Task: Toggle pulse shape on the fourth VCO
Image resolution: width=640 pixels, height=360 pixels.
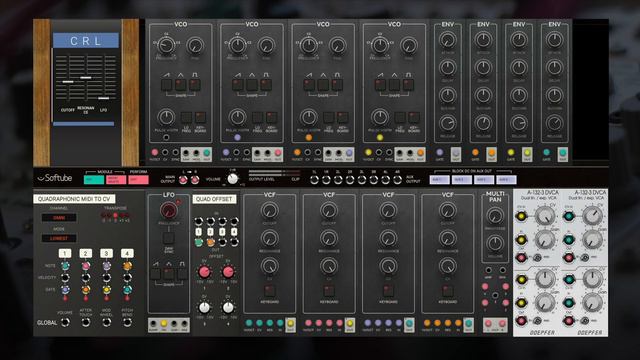Action: click(409, 85)
